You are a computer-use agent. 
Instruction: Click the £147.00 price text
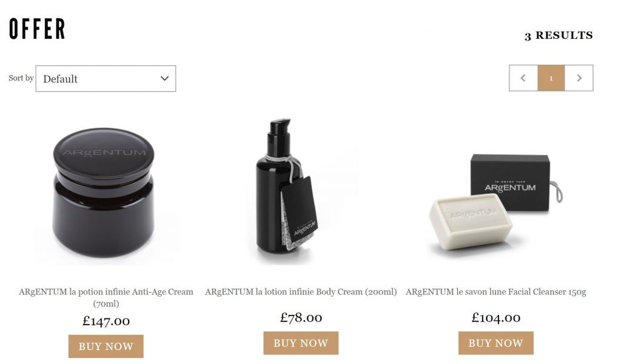(x=106, y=321)
